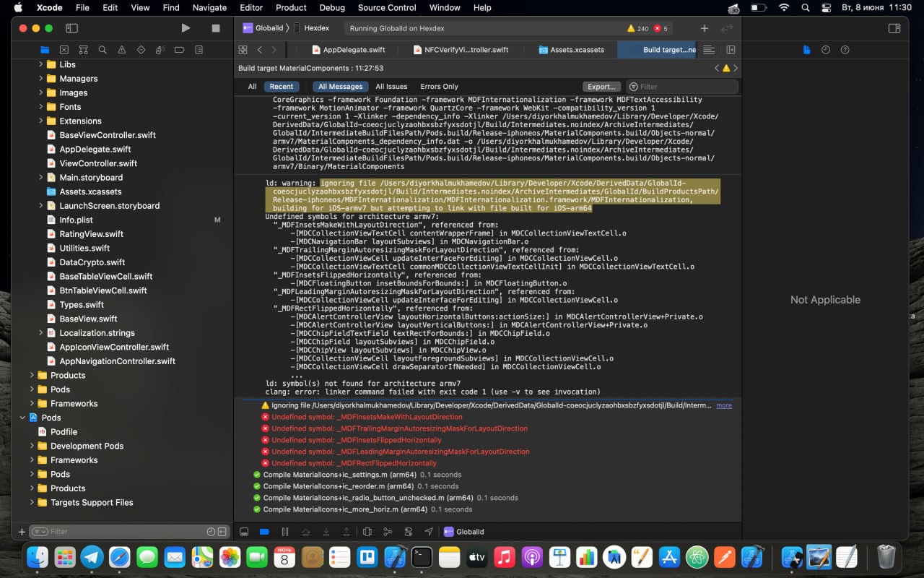Expand the Fonts folder
This screenshot has height=578, width=924.
(40, 107)
